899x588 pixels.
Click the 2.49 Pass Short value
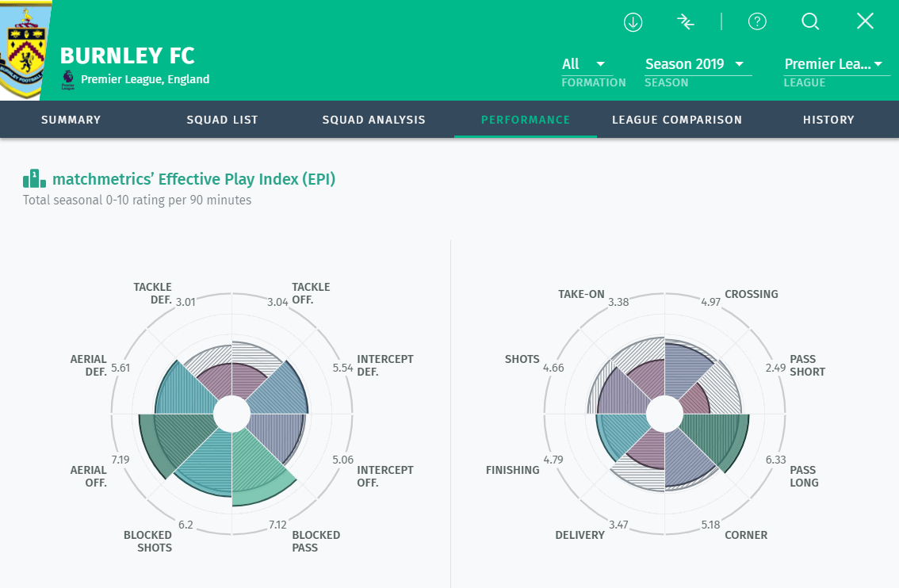[x=776, y=368]
